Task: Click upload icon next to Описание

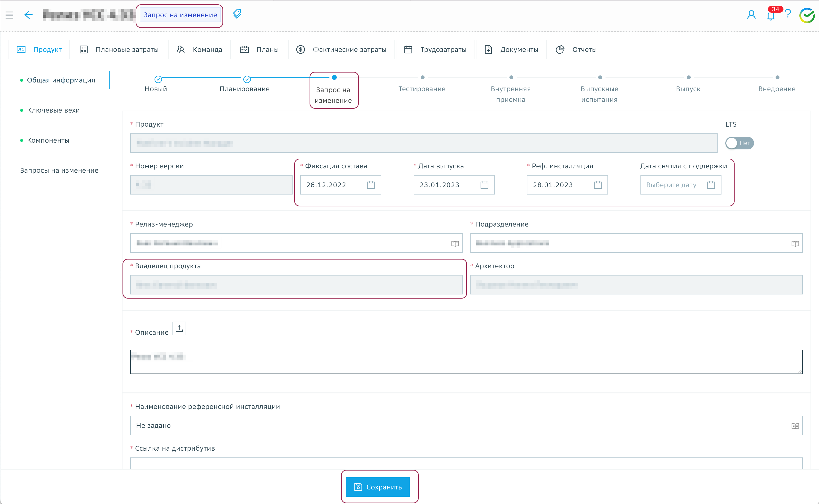Action: [x=179, y=329]
